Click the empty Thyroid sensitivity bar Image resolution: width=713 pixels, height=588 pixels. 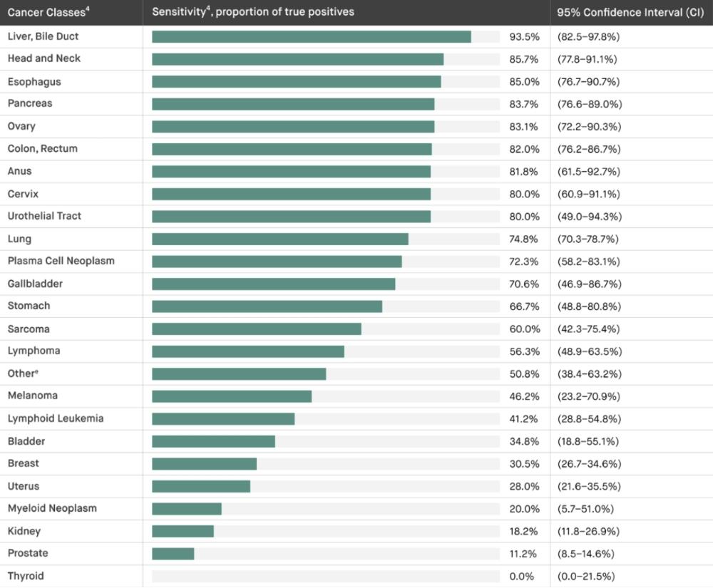tap(326, 576)
